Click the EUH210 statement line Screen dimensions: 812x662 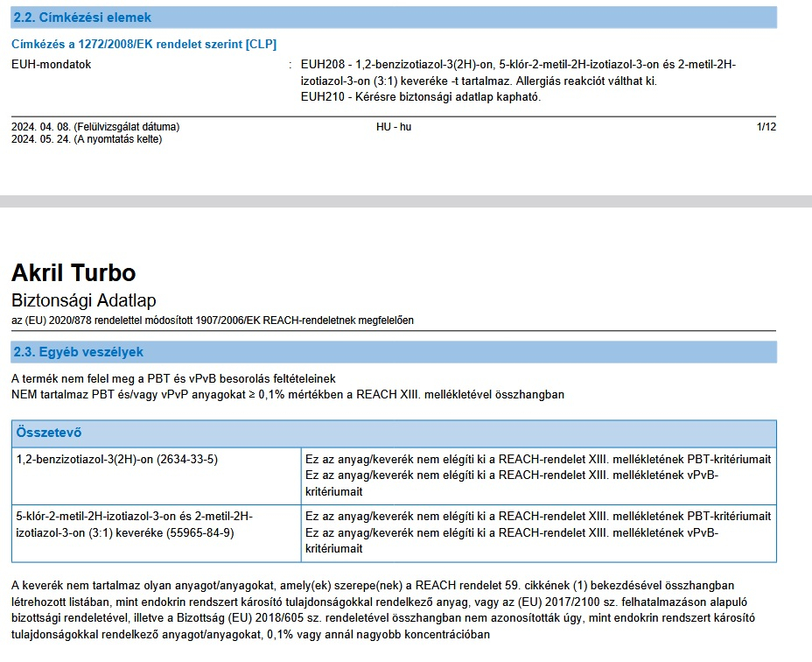point(421,96)
